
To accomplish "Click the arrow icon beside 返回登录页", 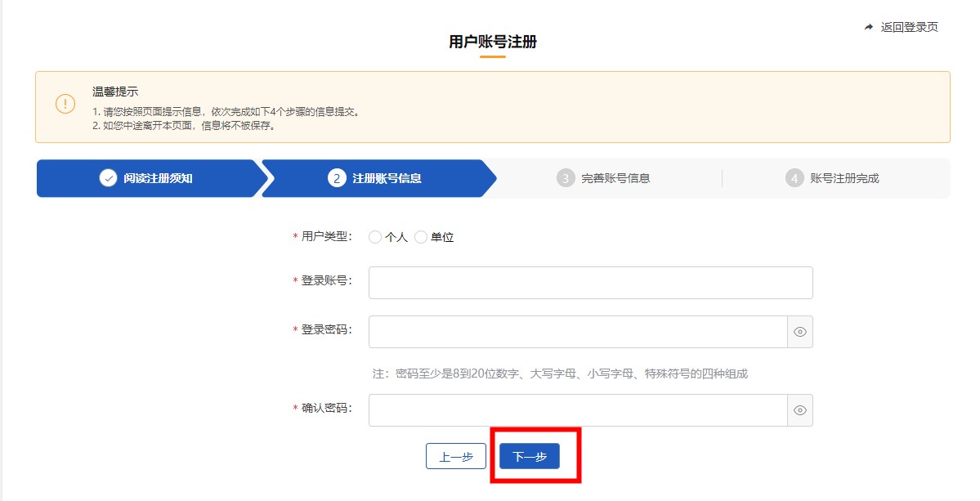I will coord(866,26).
